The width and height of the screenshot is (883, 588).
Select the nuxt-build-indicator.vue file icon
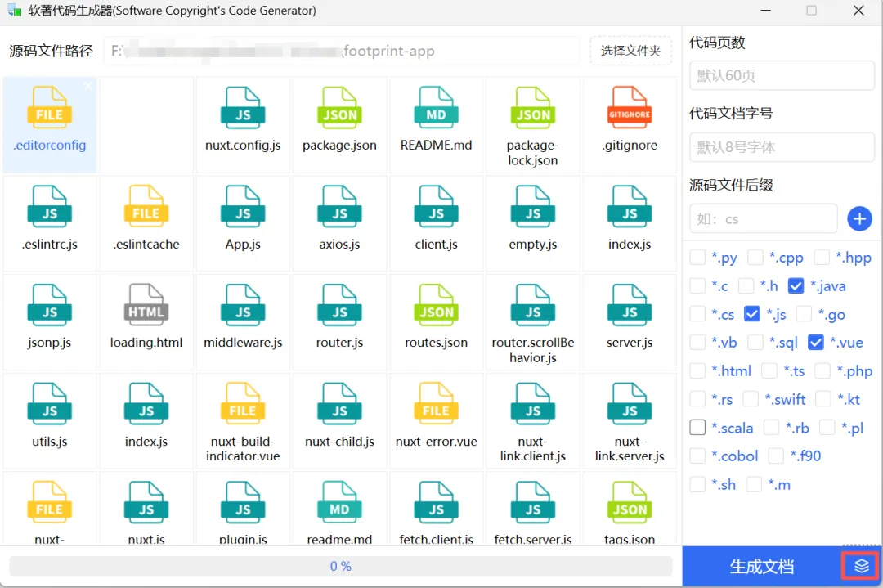click(x=243, y=404)
